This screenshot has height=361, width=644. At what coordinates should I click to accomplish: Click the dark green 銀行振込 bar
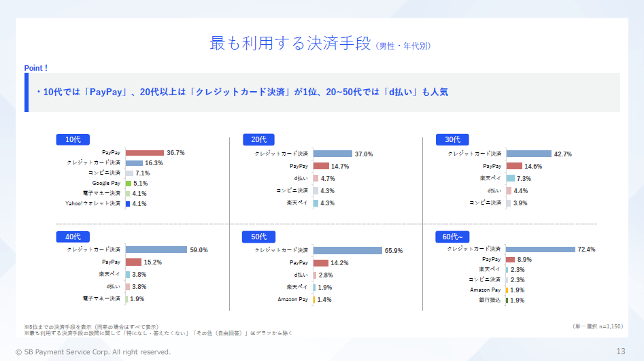(x=507, y=300)
